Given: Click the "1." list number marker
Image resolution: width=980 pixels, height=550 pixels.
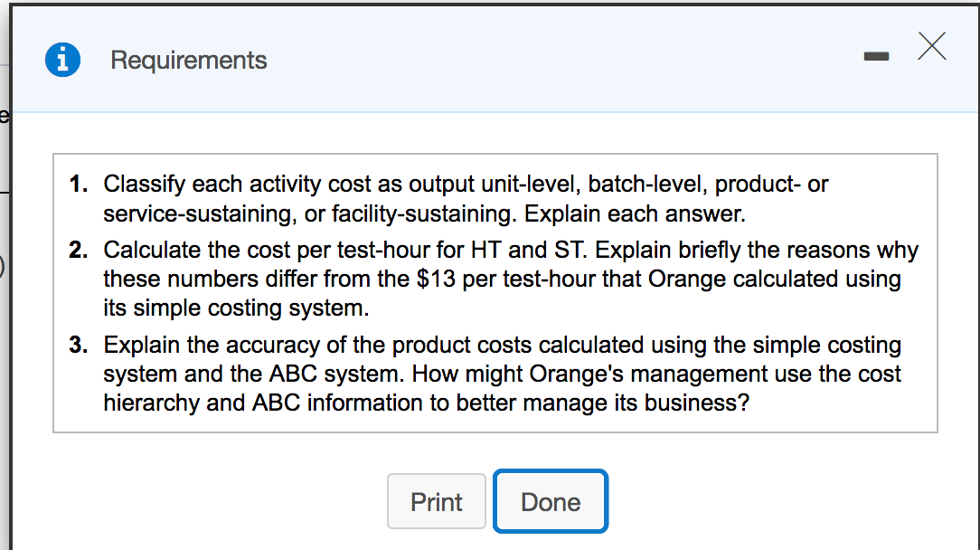Looking at the screenshot, I should coord(80,185).
